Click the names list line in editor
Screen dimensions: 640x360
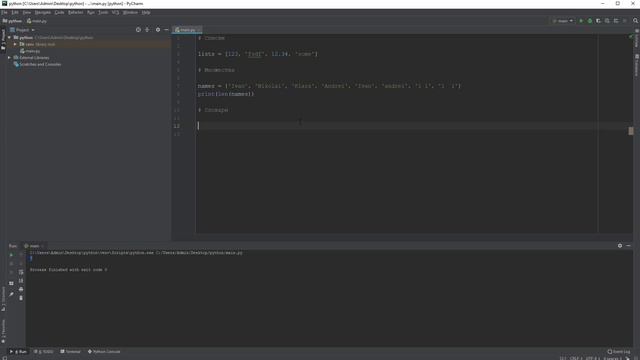(329, 86)
